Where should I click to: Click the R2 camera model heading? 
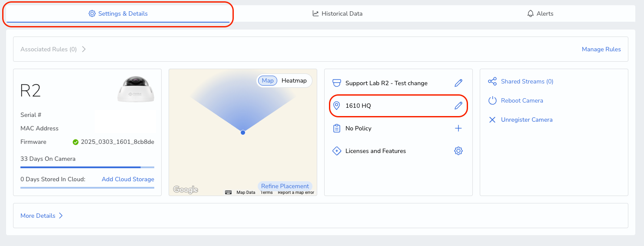[30, 90]
